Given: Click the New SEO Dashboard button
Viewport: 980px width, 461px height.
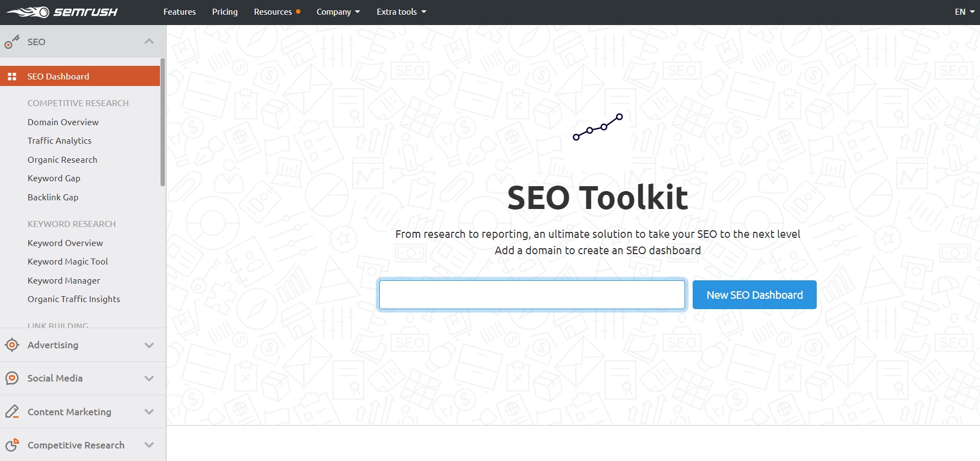Looking at the screenshot, I should click(x=755, y=295).
